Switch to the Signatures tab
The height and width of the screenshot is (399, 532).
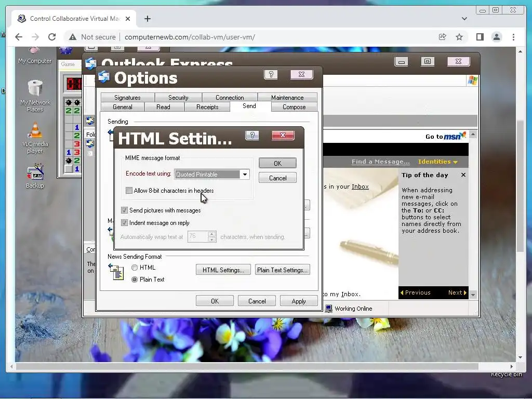coord(128,97)
